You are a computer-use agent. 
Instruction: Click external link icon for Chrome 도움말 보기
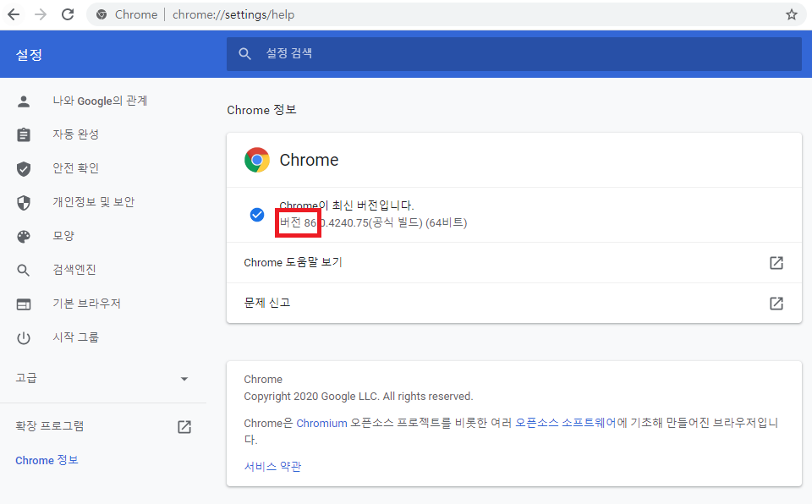[x=776, y=263]
